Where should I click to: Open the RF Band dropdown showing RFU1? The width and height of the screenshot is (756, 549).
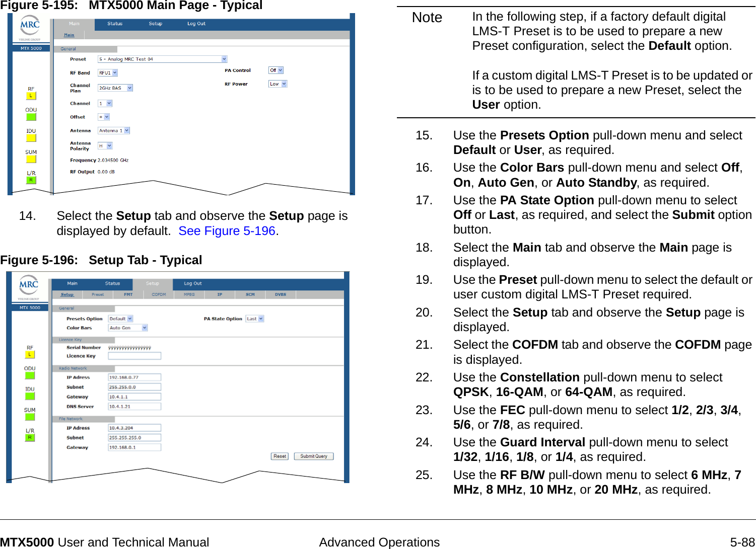click(107, 73)
